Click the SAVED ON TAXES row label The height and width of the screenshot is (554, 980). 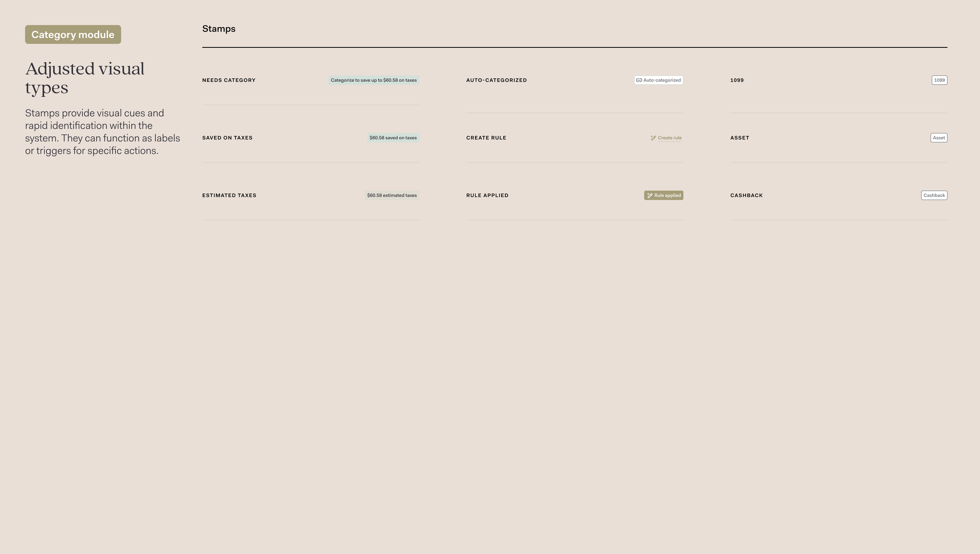(x=227, y=138)
